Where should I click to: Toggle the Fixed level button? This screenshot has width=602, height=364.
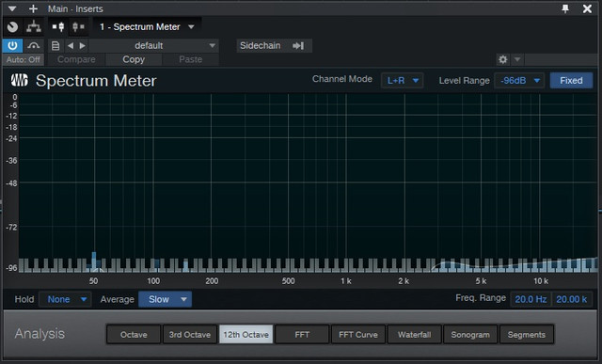571,81
